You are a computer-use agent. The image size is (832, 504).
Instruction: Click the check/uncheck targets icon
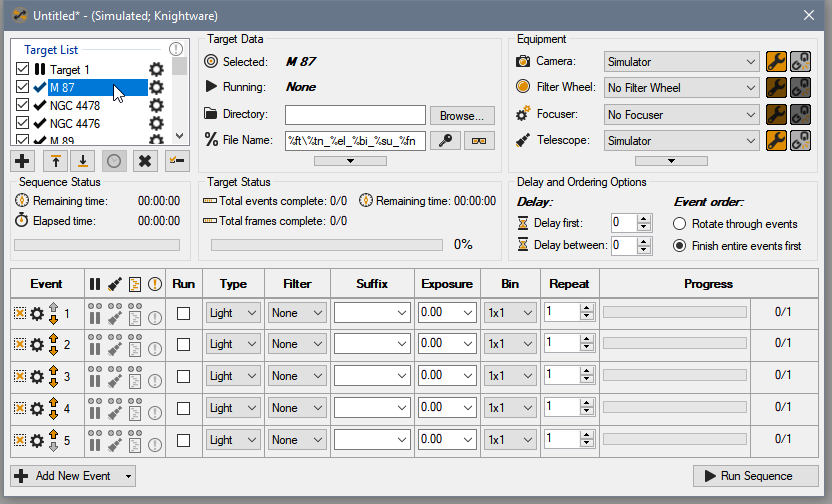point(177,161)
